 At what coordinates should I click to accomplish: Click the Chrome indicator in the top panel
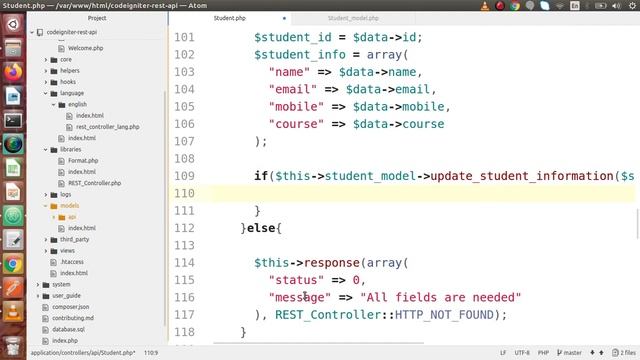pos(515,5)
